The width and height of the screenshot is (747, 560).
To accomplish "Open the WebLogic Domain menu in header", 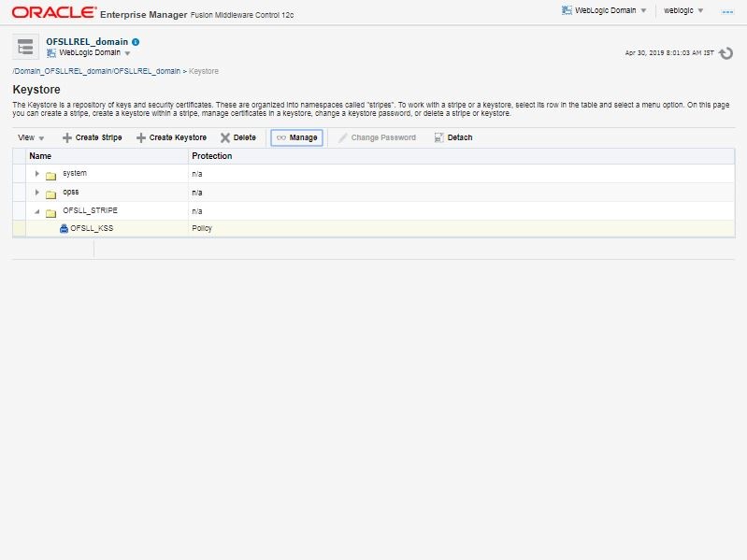I will [x=604, y=10].
